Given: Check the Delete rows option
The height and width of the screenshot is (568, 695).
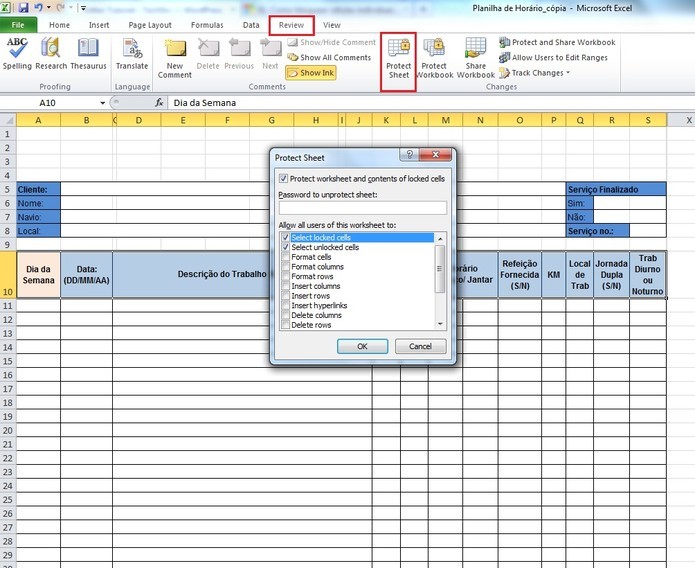Looking at the screenshot, I should 286,325.
